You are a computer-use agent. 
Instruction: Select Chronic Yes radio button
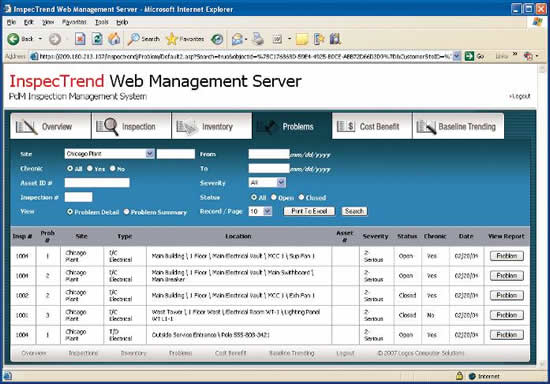pos(90,168)
